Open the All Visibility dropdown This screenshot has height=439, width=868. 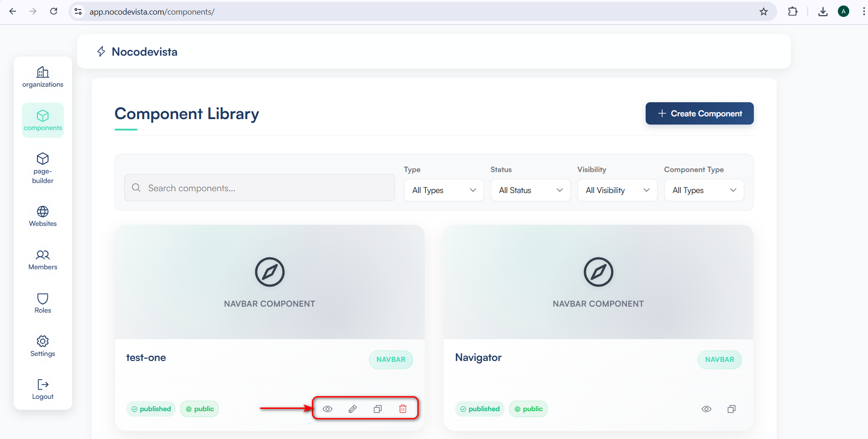pos(617,190)
